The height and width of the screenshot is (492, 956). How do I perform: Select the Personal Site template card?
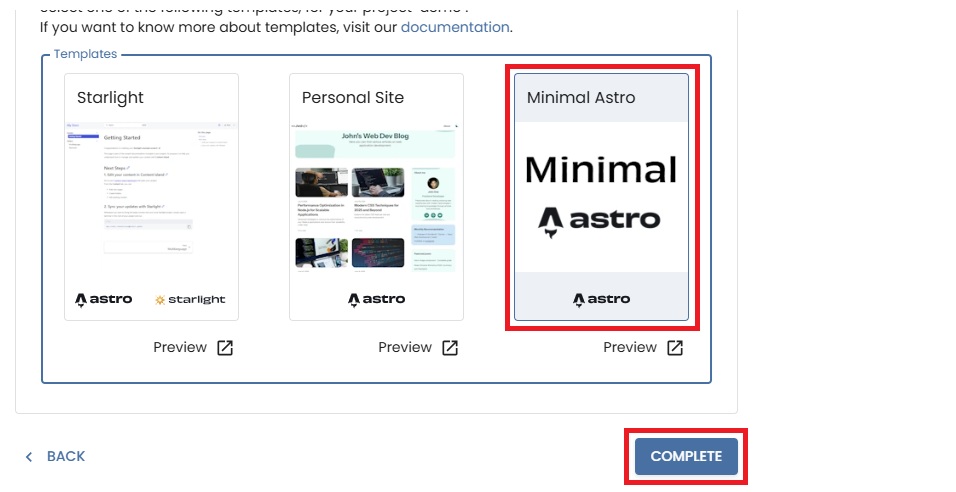[x=376, y=197]
